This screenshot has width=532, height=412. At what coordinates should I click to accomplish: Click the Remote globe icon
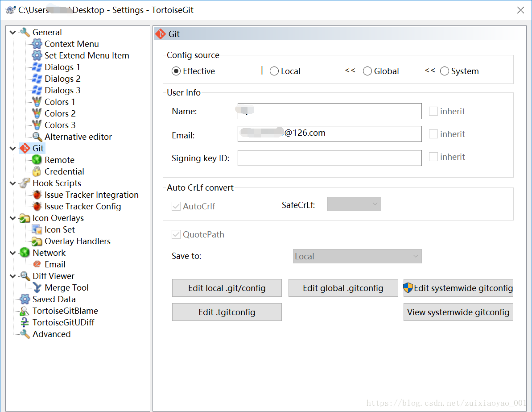[37, 160]
